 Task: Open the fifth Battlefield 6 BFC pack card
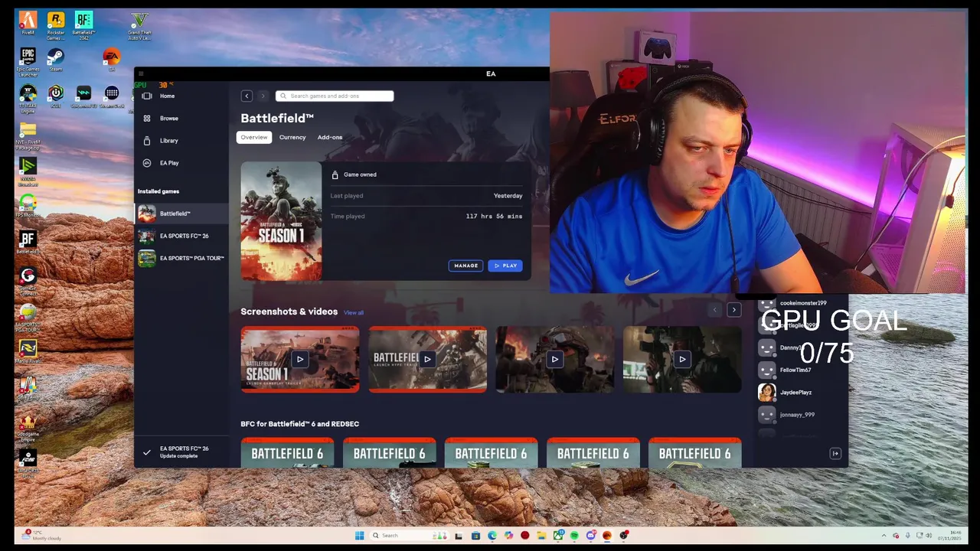[694, 452]
